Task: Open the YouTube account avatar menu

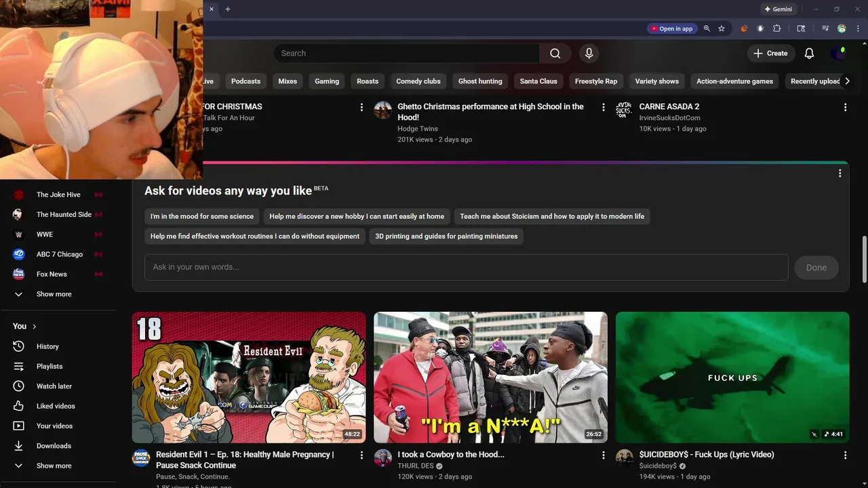Action: coord(838,54)
